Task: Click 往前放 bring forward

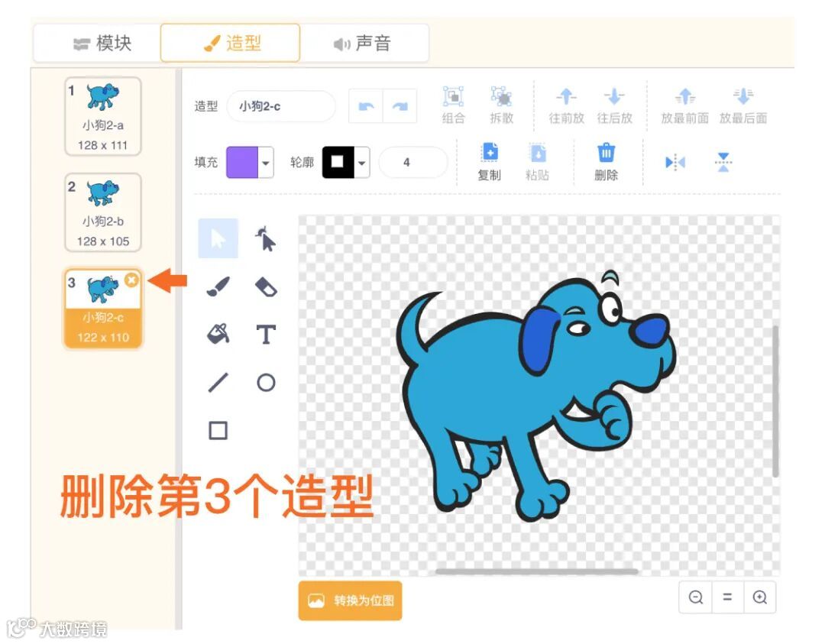Action: click(x=566, y=105)
